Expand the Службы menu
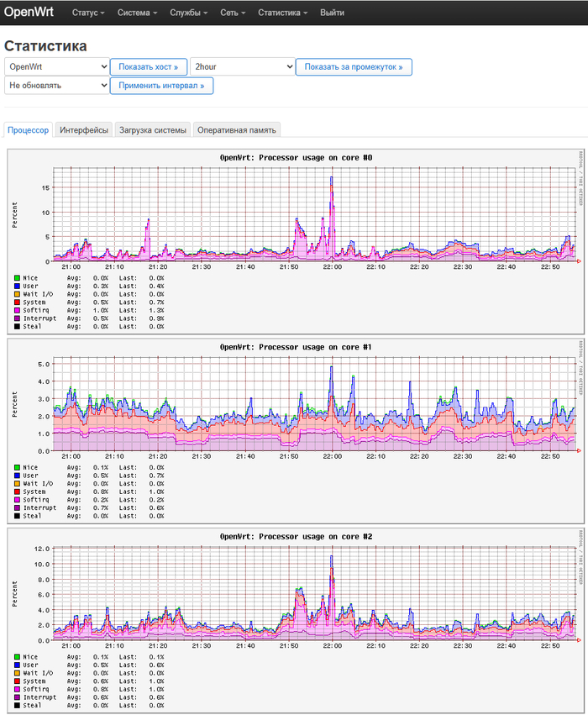 (188, 13)
